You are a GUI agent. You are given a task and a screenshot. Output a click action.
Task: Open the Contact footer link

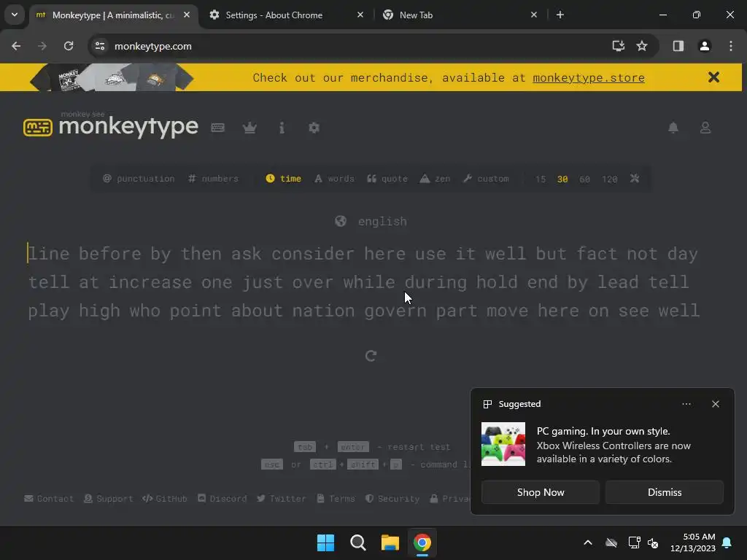(x=49, y=499)
